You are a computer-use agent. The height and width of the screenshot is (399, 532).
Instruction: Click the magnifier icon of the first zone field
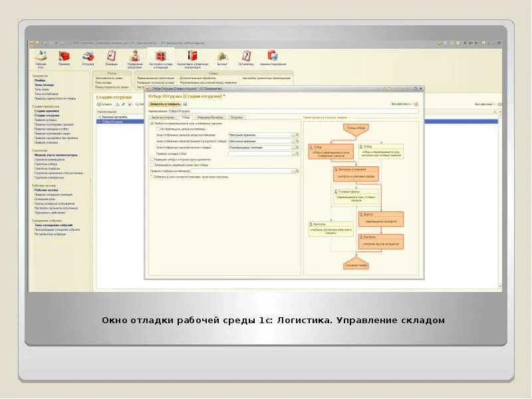(x=297, y=135)
